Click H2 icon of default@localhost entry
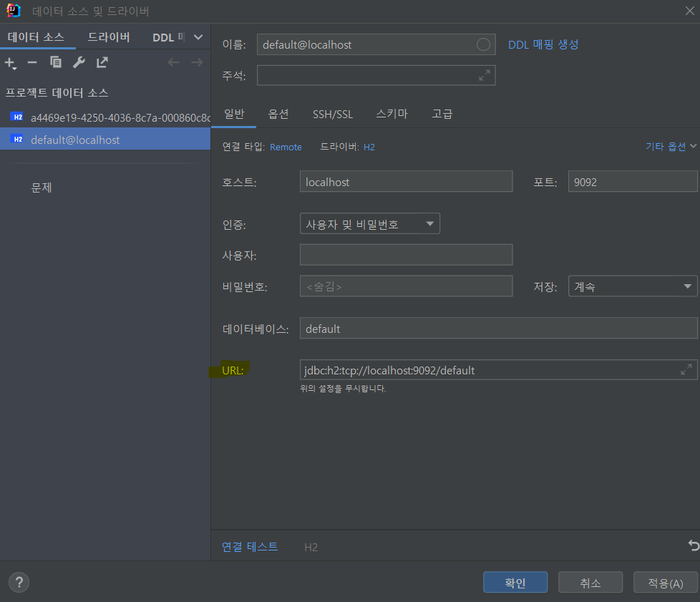 coord(17,140)
